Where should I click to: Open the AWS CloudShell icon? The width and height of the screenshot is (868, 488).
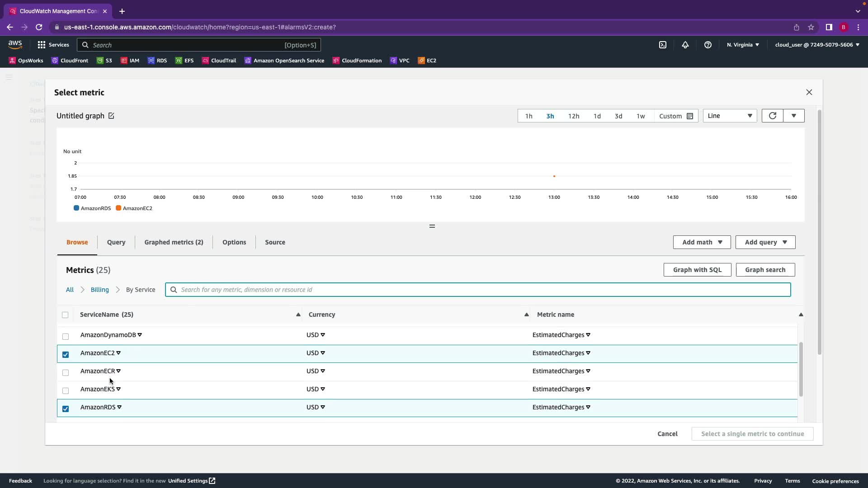point(662,45)
